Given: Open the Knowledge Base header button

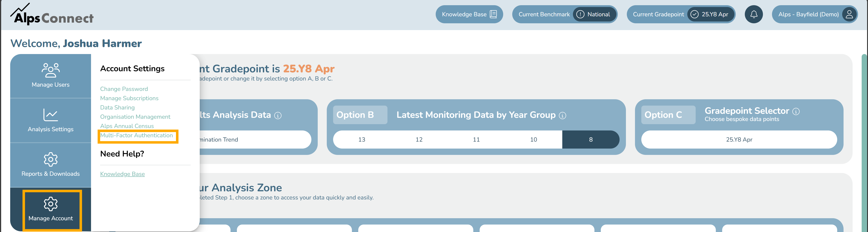Looking at the screenshot, I should (x=469, y=14).
